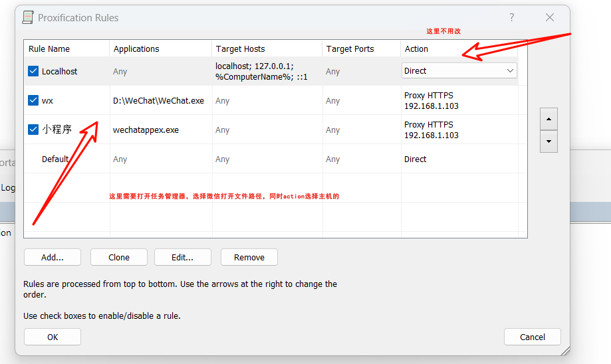611x364 pixels.
Task: Click Any in 小程序 Target Hosts cell
Action: click(223, 130)
